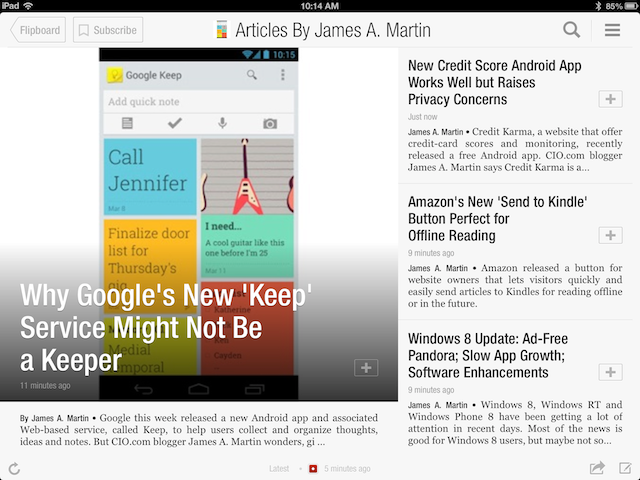Screen dimensions: 640x480
Task: Tap the red source icon next to Latest
Action: 313,469
